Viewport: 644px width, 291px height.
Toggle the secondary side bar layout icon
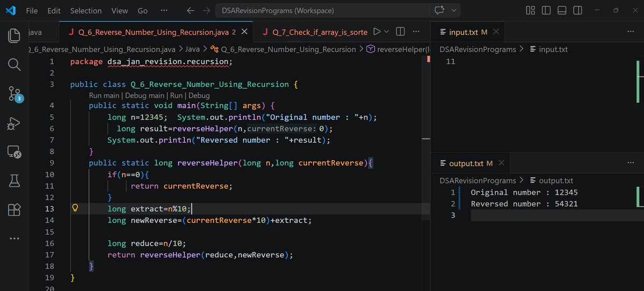click(x=577, y=10)
